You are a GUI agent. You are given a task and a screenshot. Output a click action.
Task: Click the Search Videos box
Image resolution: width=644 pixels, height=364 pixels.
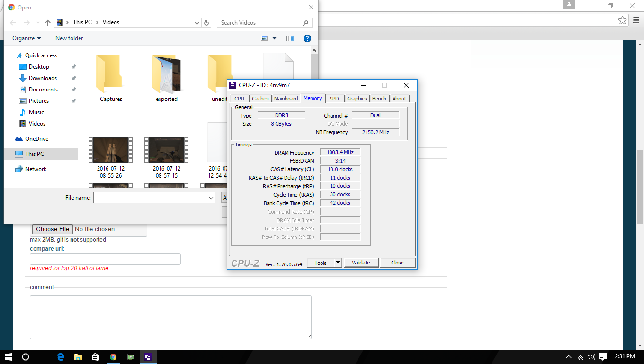pos(265,23)
